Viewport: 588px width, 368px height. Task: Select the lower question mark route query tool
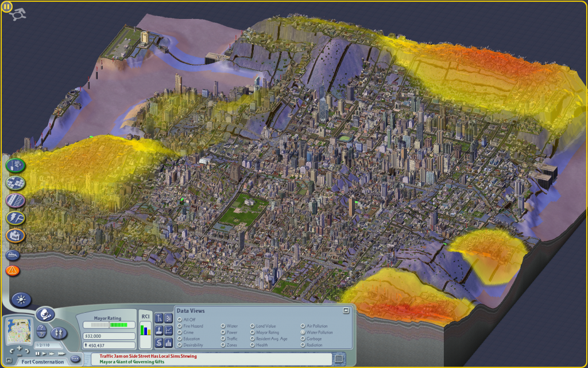click(41, 335)
